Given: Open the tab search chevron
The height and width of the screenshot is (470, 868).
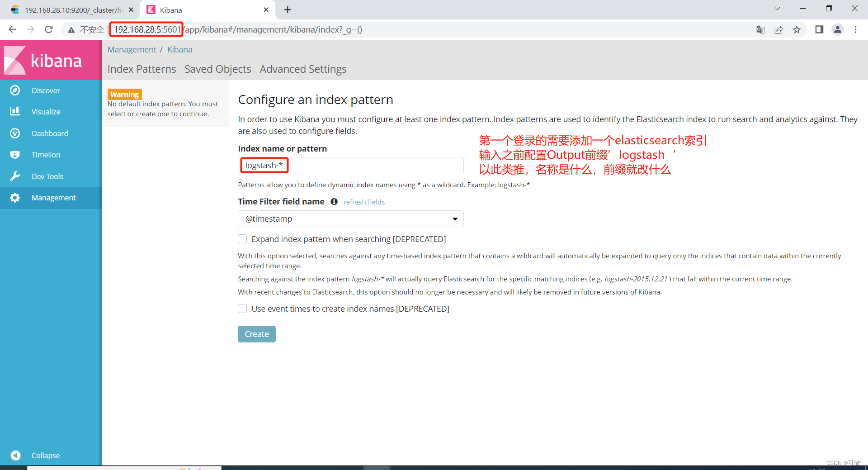Looking at the screenshot, I should coord(777,9).
